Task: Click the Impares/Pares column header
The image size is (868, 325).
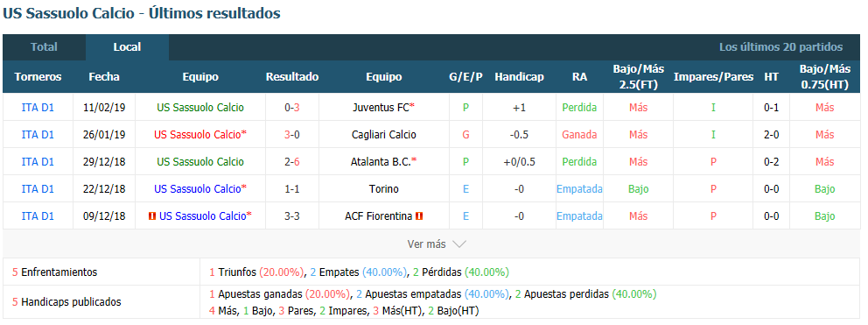Action: coord(713,77)
